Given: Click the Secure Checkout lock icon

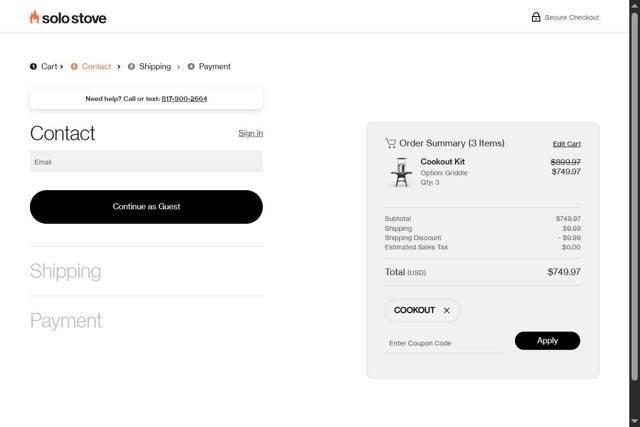Looking at the screenshot, I should pos(536,17).
